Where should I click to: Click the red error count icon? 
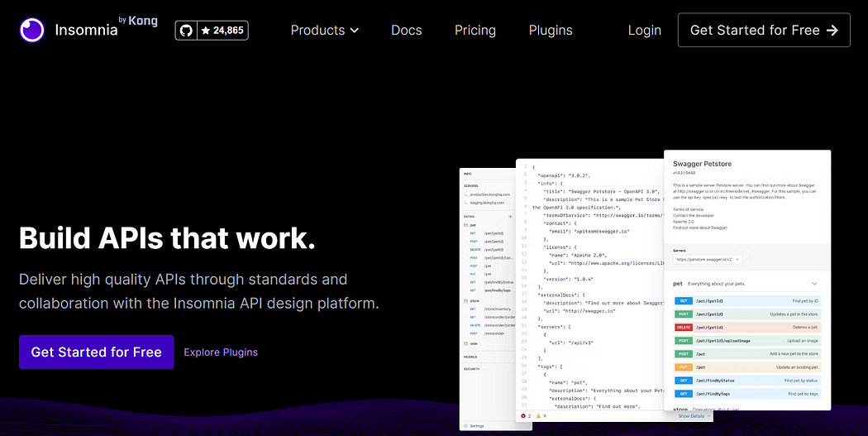click(x=523, y=416)
